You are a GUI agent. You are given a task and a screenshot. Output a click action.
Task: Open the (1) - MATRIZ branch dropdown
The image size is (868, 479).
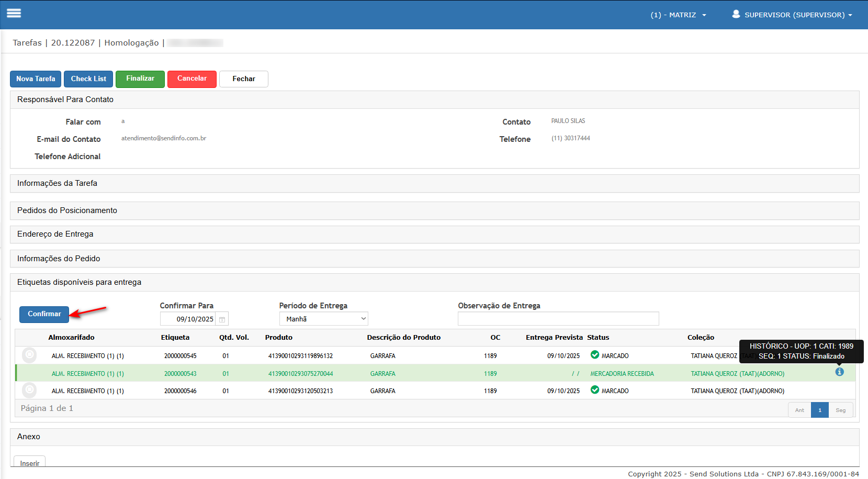pos(678,15)
